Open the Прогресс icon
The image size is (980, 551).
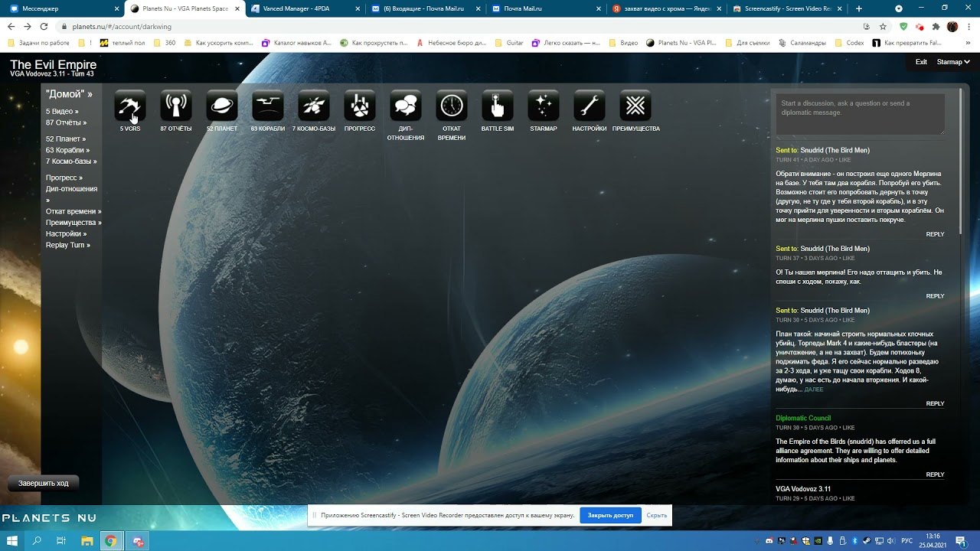[360, 106]
